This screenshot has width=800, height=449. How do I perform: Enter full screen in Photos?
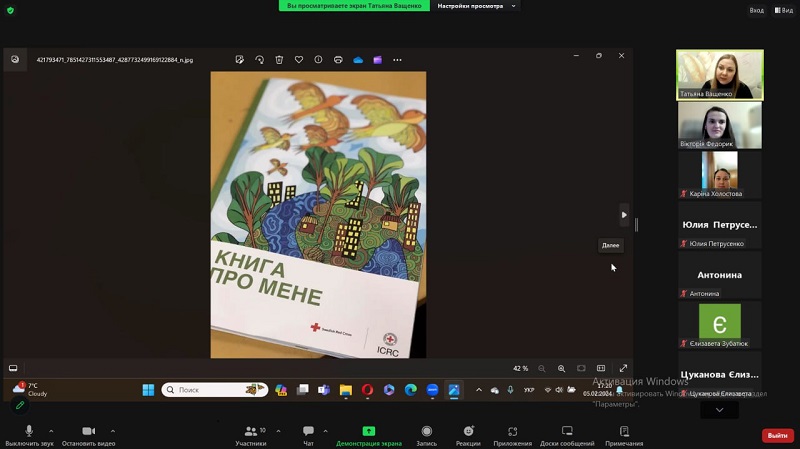tap(623, 368)
